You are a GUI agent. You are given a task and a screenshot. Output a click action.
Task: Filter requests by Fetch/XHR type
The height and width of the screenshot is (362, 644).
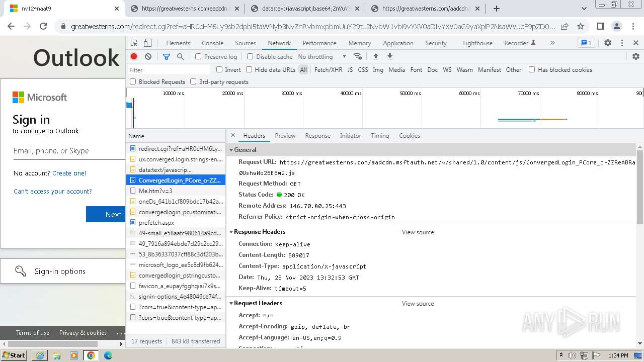click(328, 70)
